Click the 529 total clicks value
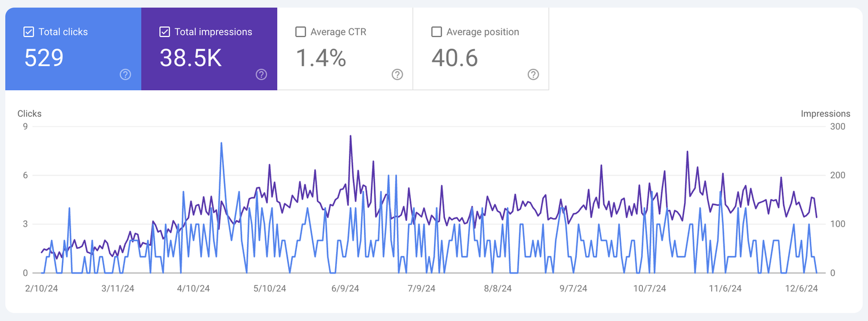 [x=44, y=58]
